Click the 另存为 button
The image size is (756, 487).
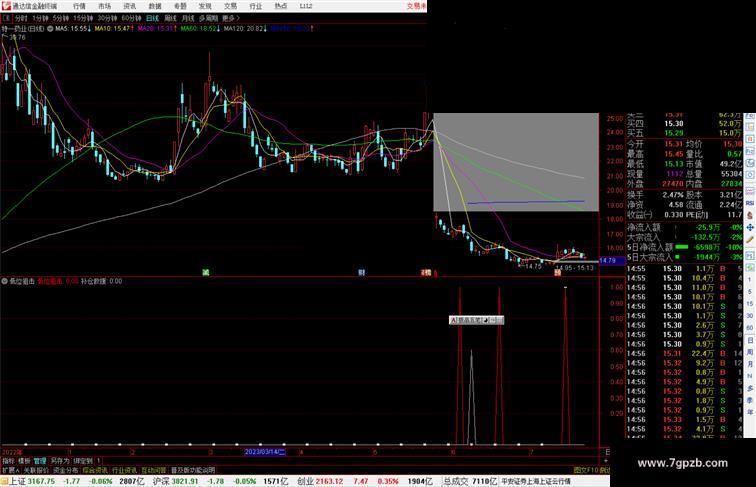click(60, 461)
